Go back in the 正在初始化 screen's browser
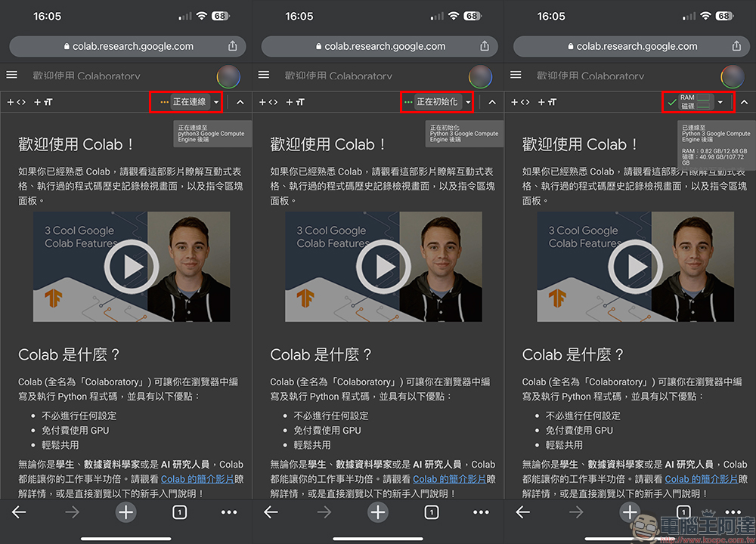 (271, 512)
